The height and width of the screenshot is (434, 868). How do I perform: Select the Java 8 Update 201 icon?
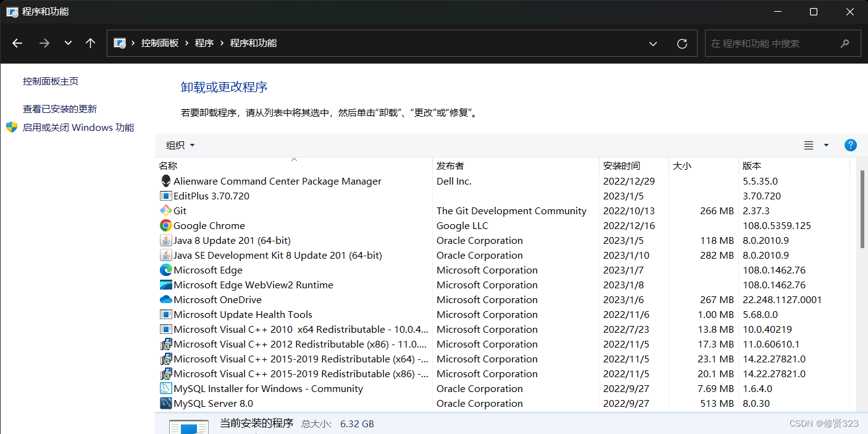[x=165, y=240]
